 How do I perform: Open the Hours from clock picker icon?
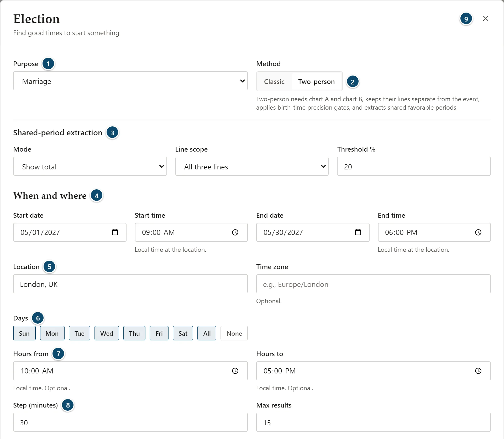coord(235,371)
